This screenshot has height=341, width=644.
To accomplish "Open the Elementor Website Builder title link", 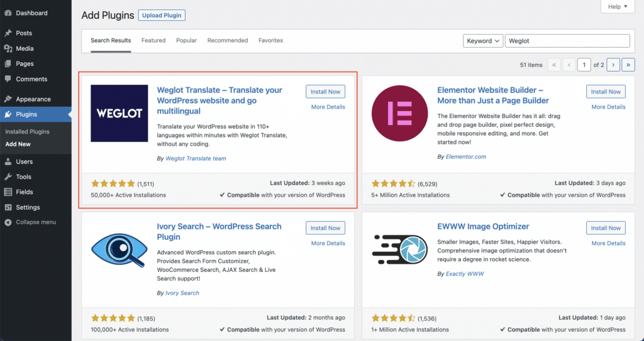I will 493,95.
